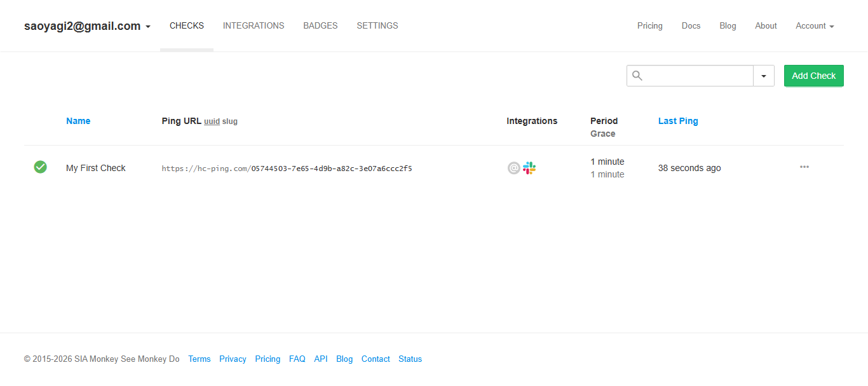This screenshot has width=868, height=386.
Task: Open the Account dropdown menu
Action: click(x=815, y=26)
